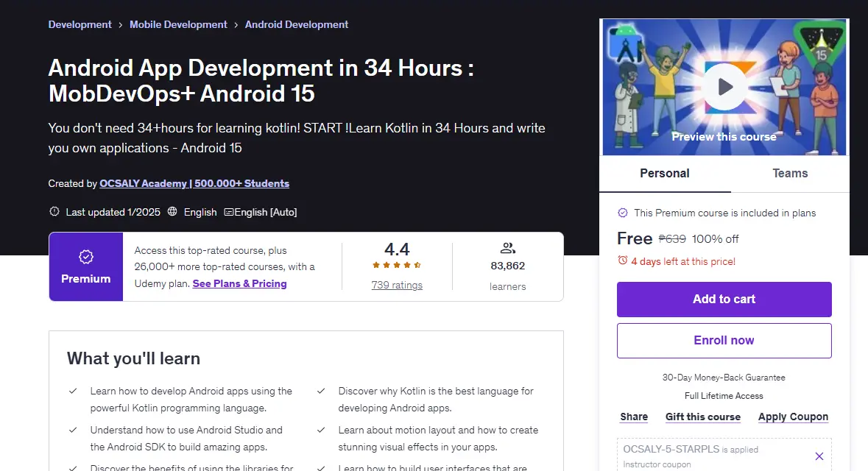
Task: Click the What you'll learn heading
Action: click(x=133, y=358)
